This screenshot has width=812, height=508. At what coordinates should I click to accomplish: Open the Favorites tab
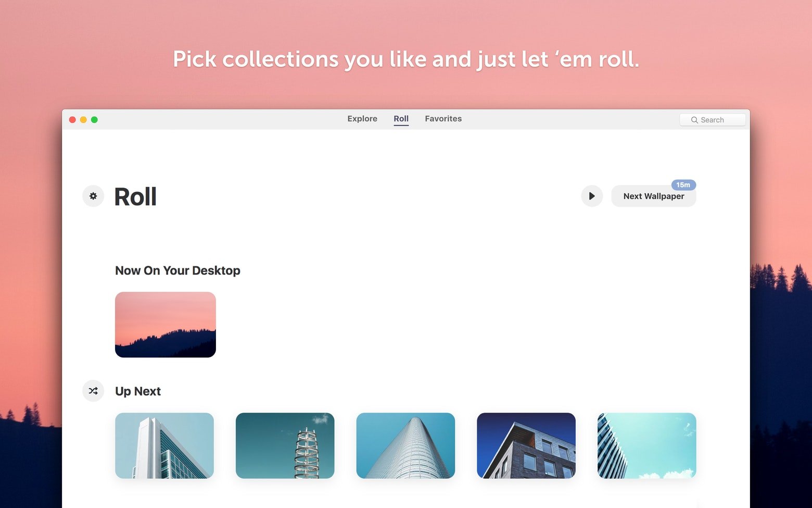(x=443, y=119)
